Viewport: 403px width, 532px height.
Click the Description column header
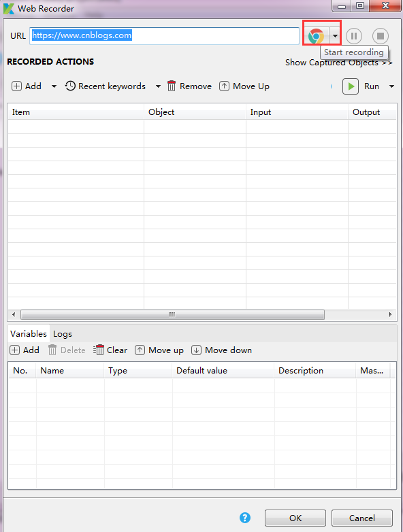point(315,371)
